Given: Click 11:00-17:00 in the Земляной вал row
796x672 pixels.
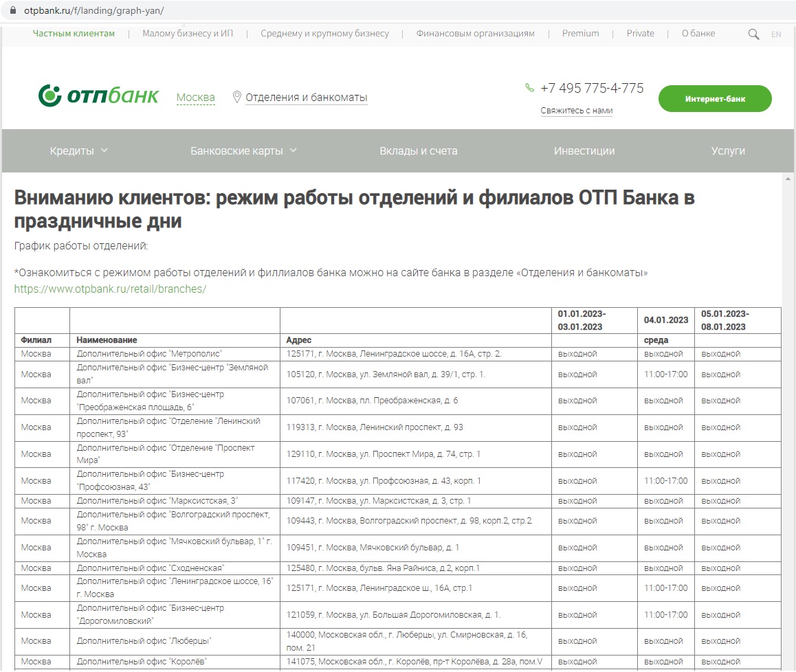Looking at the screenshot, I should (x=665, y=374).
